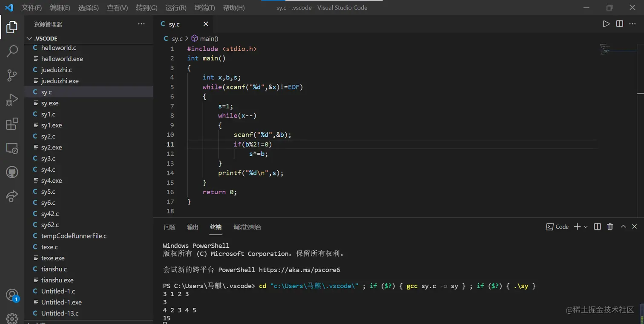
Task: Place cursor on the return 0; line
Action: click(220, 192)
